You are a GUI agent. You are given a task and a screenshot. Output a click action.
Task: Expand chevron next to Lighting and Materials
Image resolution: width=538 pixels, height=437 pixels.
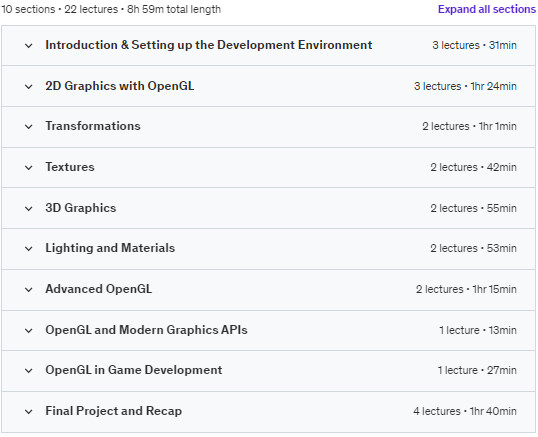tap(29, 248)
